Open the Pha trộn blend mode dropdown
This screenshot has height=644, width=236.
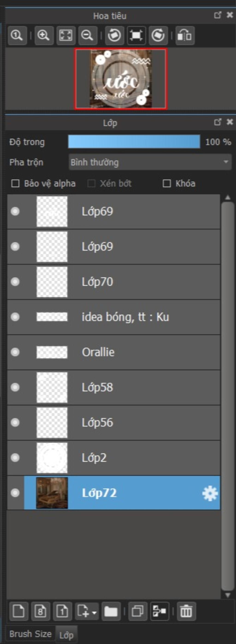point(150,162)
